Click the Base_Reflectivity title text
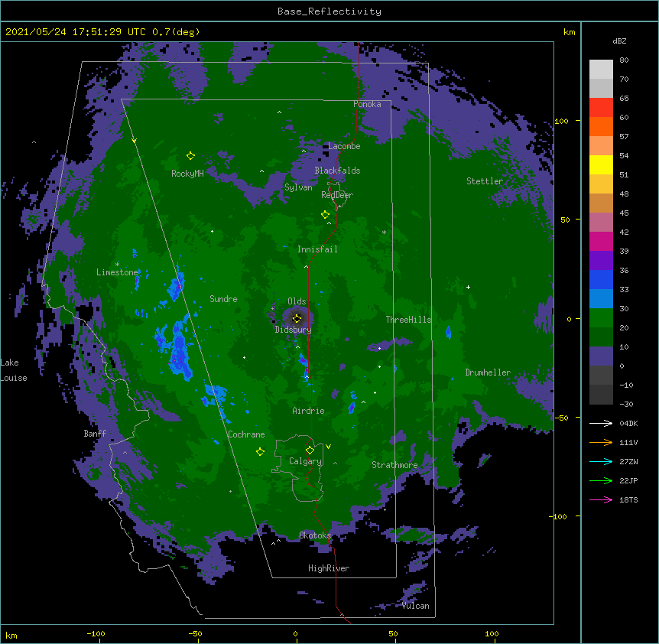This screenshot has height=644, width=659. pos(329,11)
